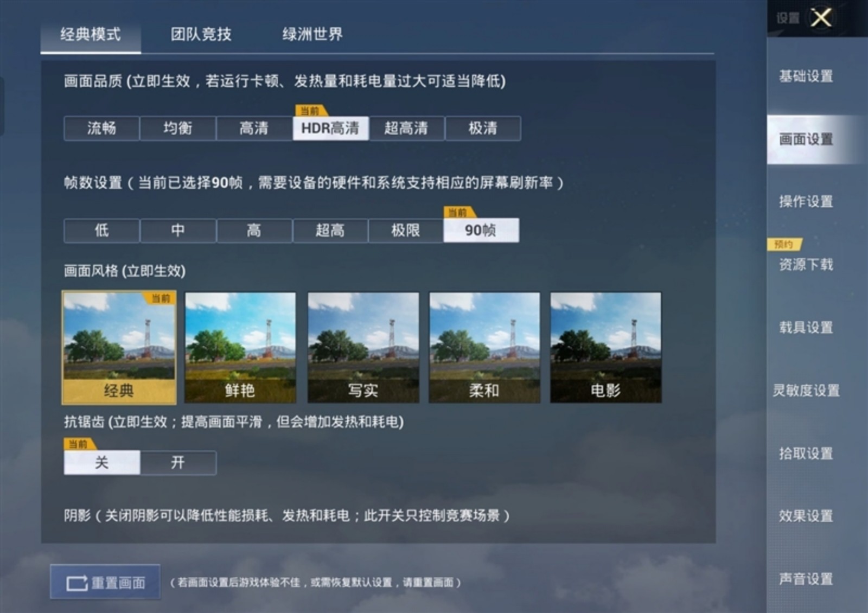Open 资源下载 in the sidebar
The width and height of the screenshot is (868, 613).
pos(806,265)
